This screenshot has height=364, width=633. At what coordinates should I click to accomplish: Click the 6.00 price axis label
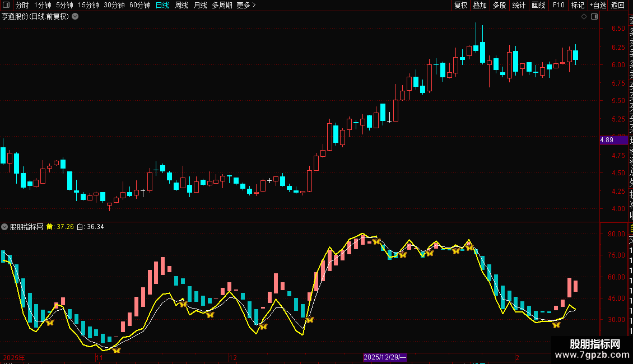618,65
